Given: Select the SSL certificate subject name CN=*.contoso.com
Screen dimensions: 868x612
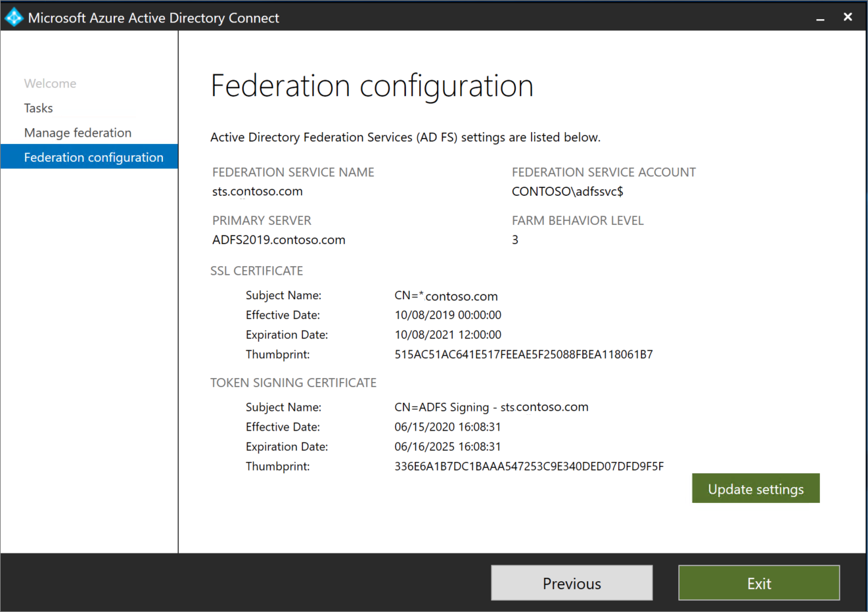Looking at the screenshot, I should click(446, 296).
